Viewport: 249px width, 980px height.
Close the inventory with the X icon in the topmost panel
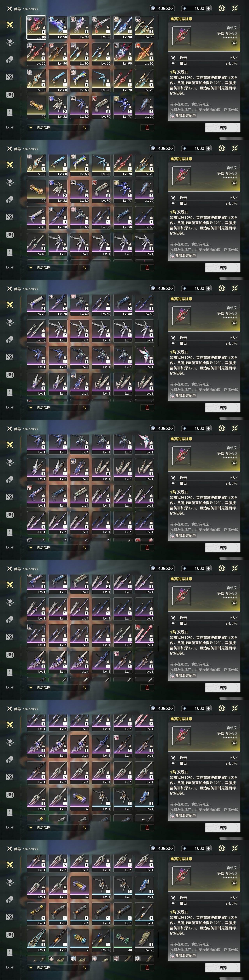[x=235, y=8]
